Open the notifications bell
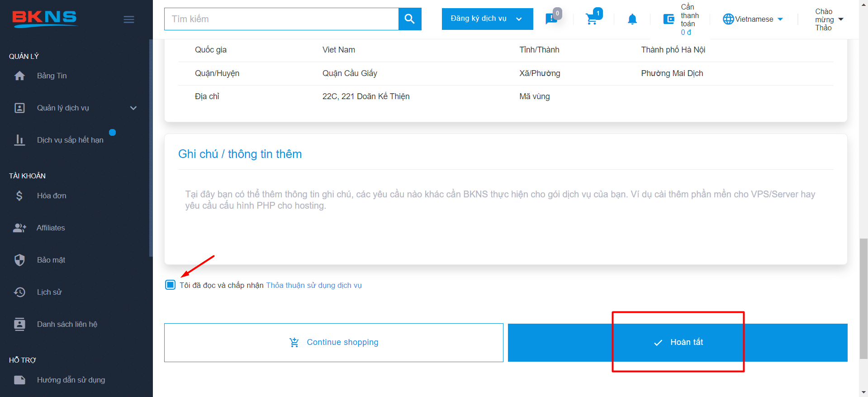Viewport: 868px width, 397px height. tap(632, 19)
